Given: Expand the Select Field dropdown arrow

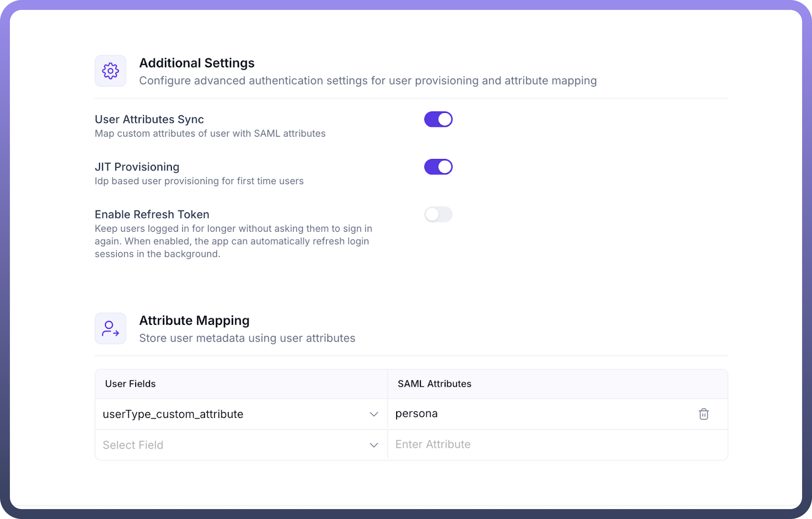Looking at the screenshot, I should tap(374, 445).
